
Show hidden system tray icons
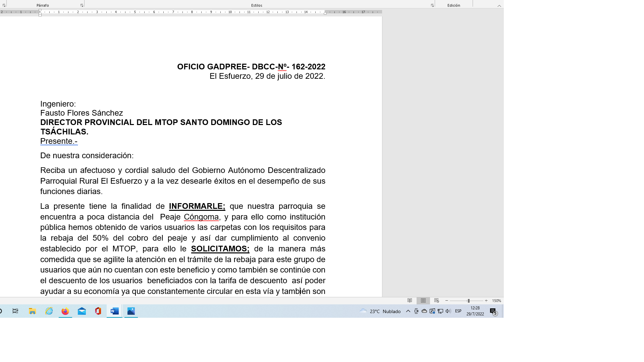click(408, 311)
